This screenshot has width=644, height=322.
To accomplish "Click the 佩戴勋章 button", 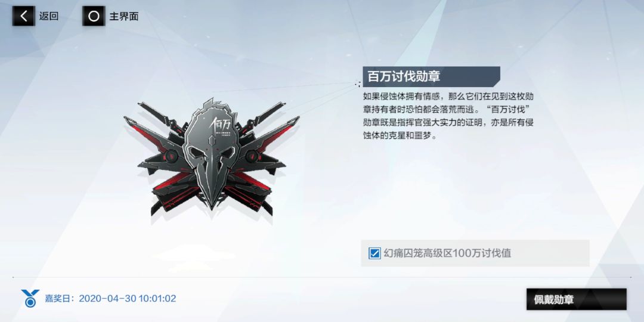I will pyautogui.click(x=576, y=299).
